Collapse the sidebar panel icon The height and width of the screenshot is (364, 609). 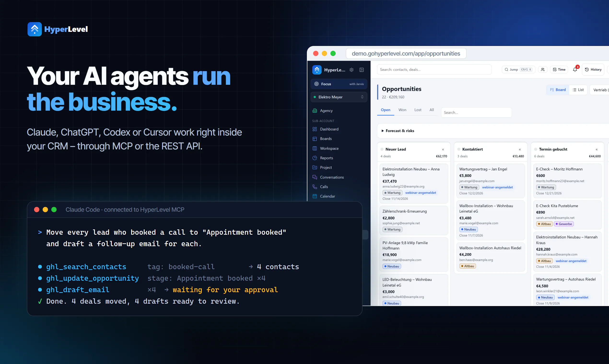point(362,70)
